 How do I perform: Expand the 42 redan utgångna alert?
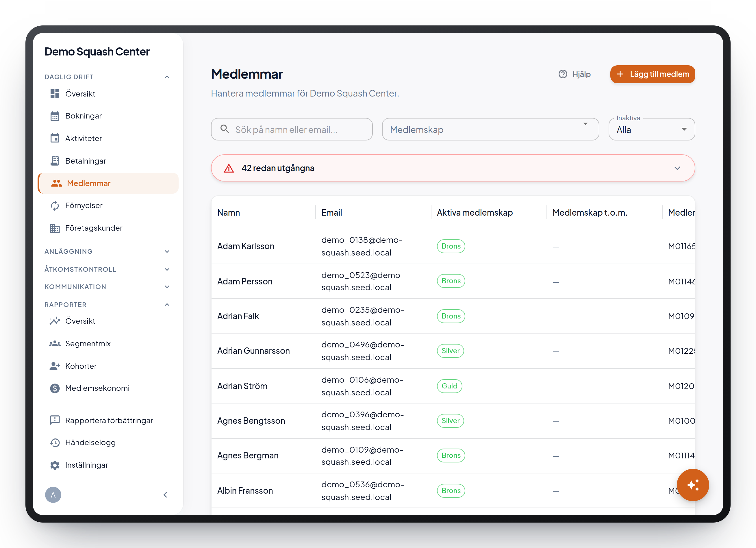[453, 168]
